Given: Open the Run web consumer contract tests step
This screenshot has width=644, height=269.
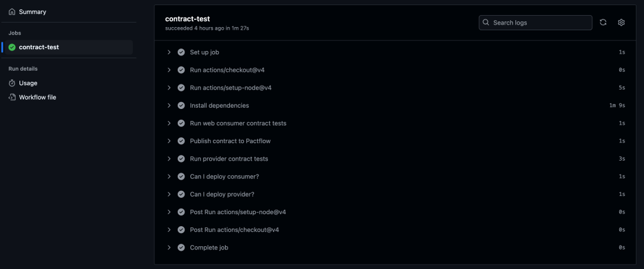Looking at the screenshot, I should tap(238, 123).
